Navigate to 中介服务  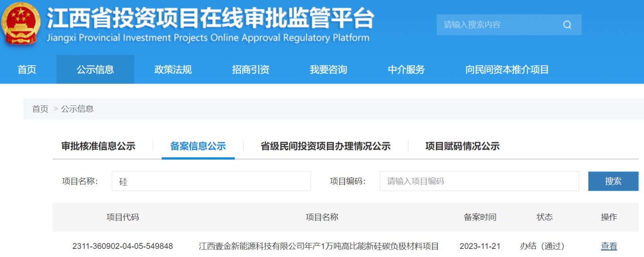pos(406,70)
